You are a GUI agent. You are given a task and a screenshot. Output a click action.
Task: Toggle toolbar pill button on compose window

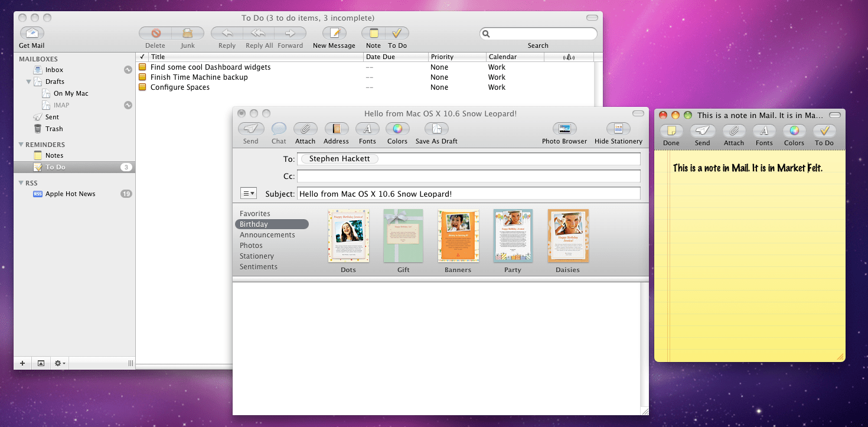point(638,113)
